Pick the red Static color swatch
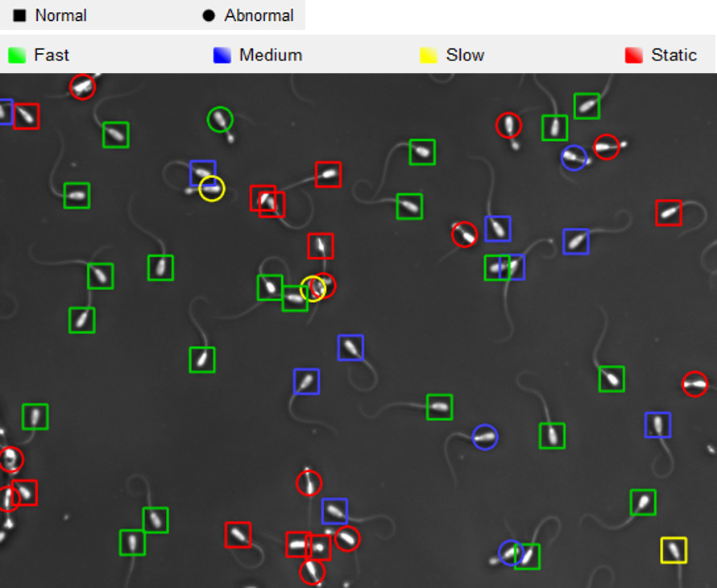The image size is (717, 588). point(634,55)
